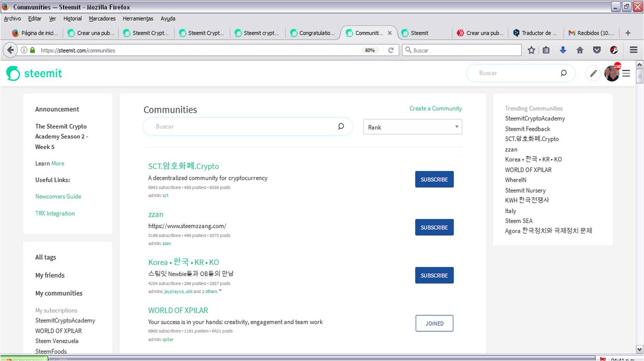Click the Pocket icon in the toolbar
The width and height of the screenshot is (644, 361).
[x=597, y=50]
